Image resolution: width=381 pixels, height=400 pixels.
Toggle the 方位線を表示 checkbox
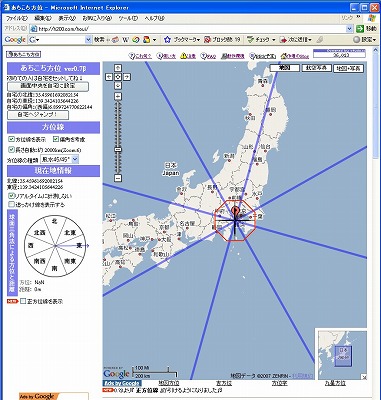[x=11, y=139]
